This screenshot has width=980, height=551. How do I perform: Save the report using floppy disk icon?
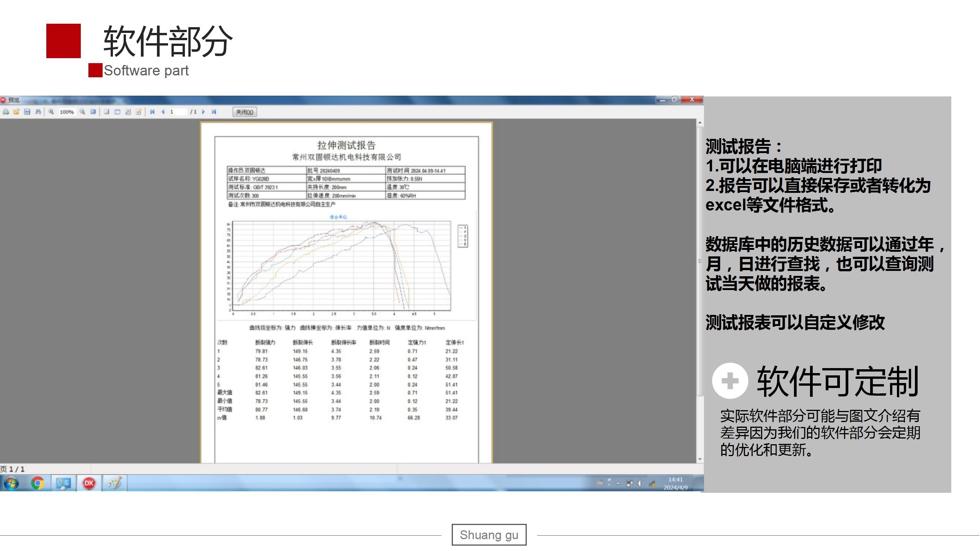tap(27, 112)
